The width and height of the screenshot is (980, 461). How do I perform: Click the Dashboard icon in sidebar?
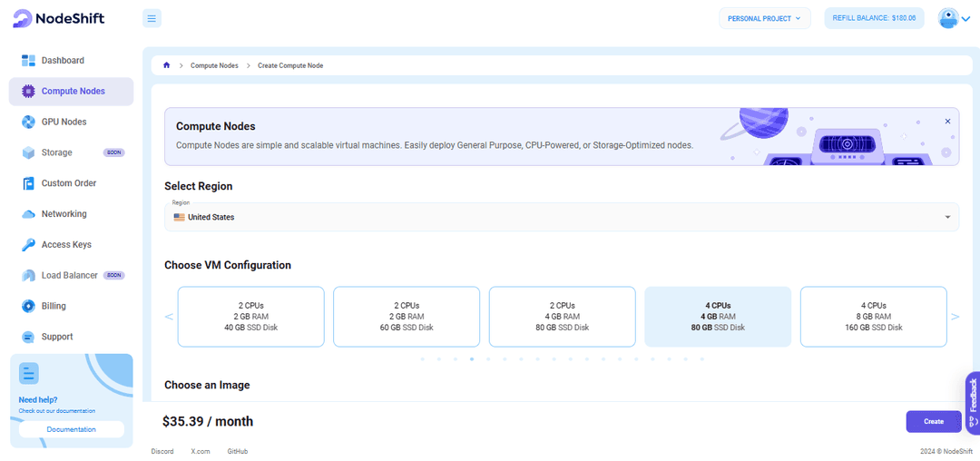(x=28, y=61)
